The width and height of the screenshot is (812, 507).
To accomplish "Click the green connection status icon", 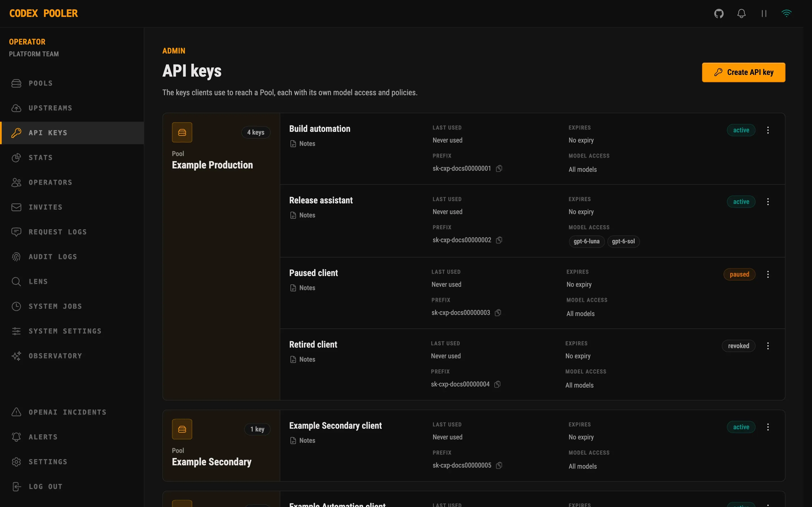I will click(787, 14).
